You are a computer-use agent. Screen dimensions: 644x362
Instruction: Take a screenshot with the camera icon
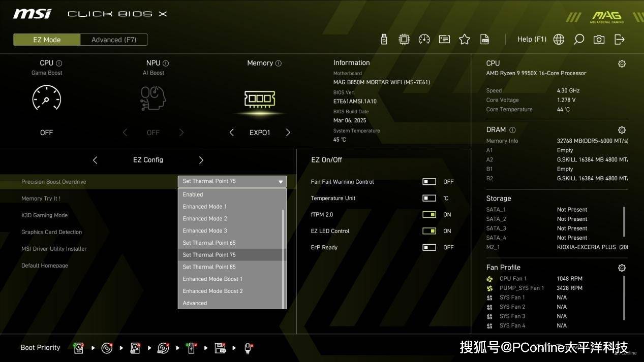[599, 39]
